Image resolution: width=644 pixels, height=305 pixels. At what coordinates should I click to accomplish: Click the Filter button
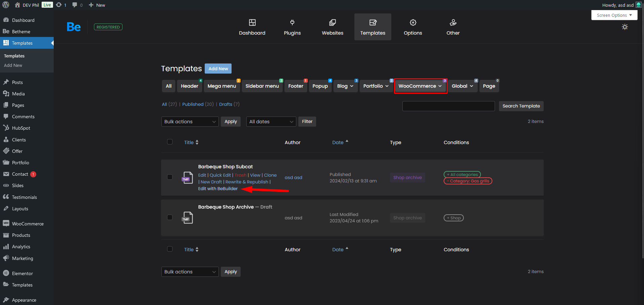(307, 122)
